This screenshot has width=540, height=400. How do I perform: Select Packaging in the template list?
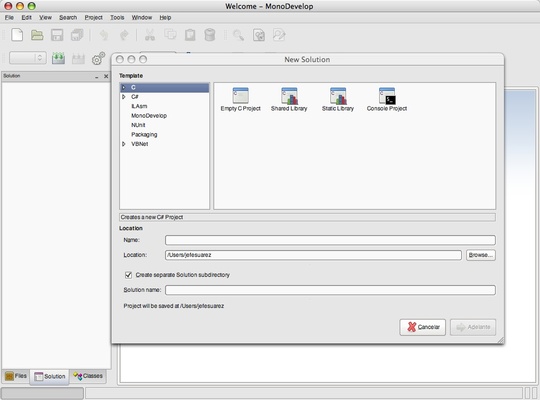(144, 135)
